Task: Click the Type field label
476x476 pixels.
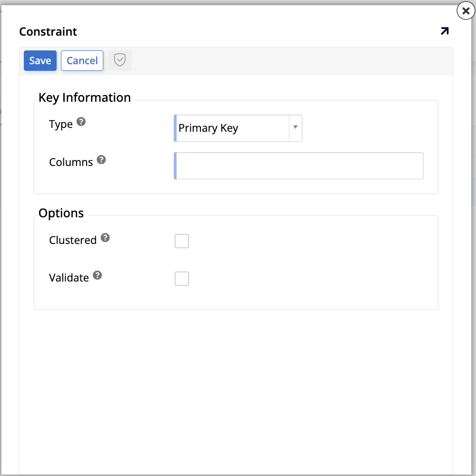Action: click(61, 125)
